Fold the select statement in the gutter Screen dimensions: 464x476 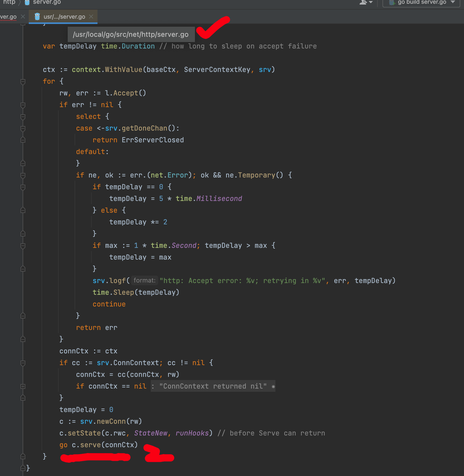point(23,117)
